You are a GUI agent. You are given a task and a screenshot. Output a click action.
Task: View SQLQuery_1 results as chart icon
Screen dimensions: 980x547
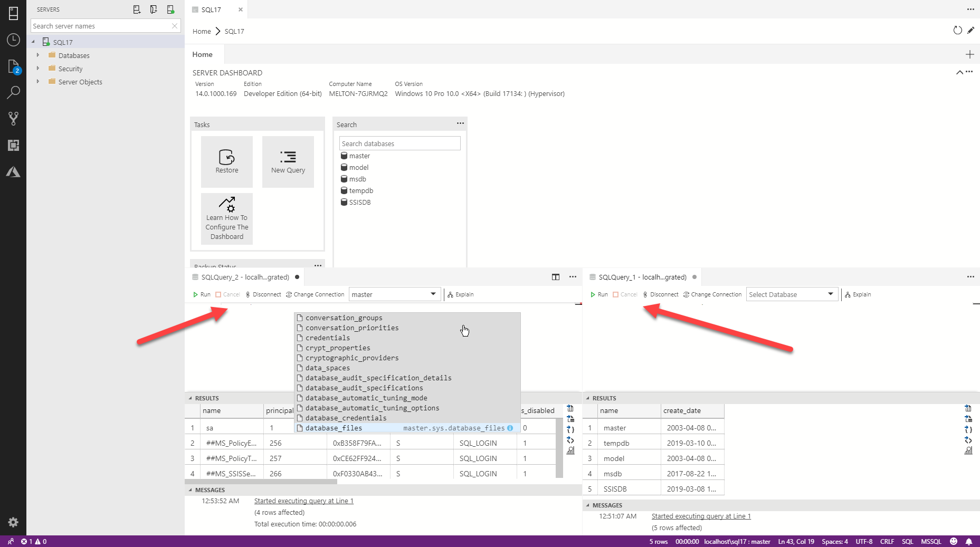click(x=968, y=450)
